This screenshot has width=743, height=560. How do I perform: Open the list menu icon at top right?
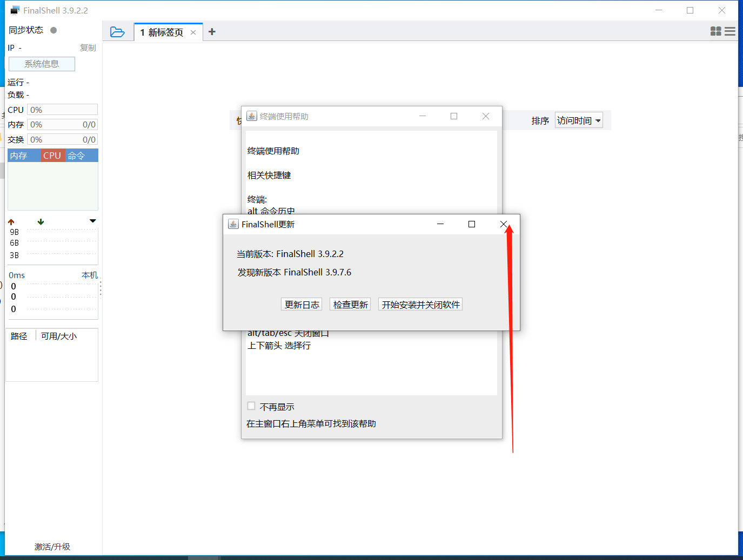730,31
